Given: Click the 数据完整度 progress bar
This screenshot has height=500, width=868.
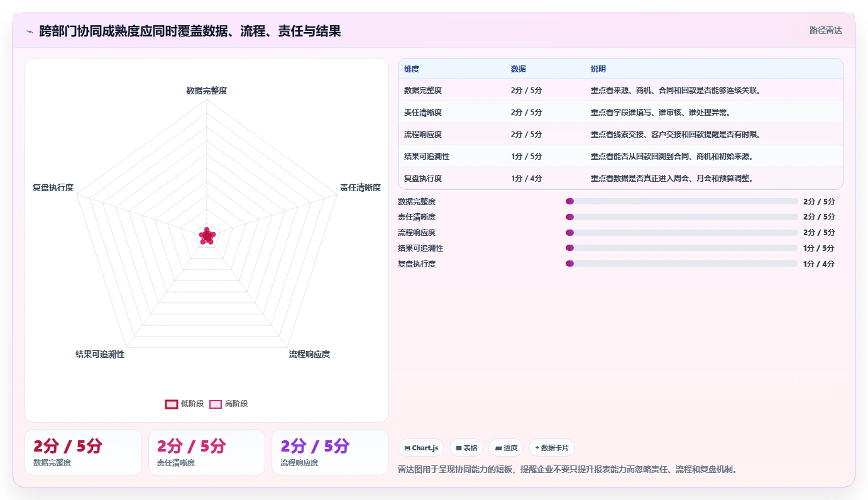Looking at the screenshot, I should coord(682,201).
